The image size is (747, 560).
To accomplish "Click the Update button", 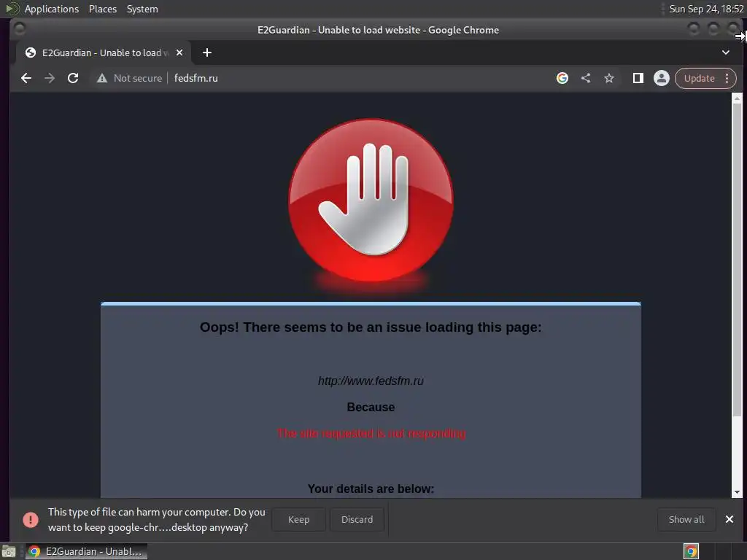I will [700, 78].
